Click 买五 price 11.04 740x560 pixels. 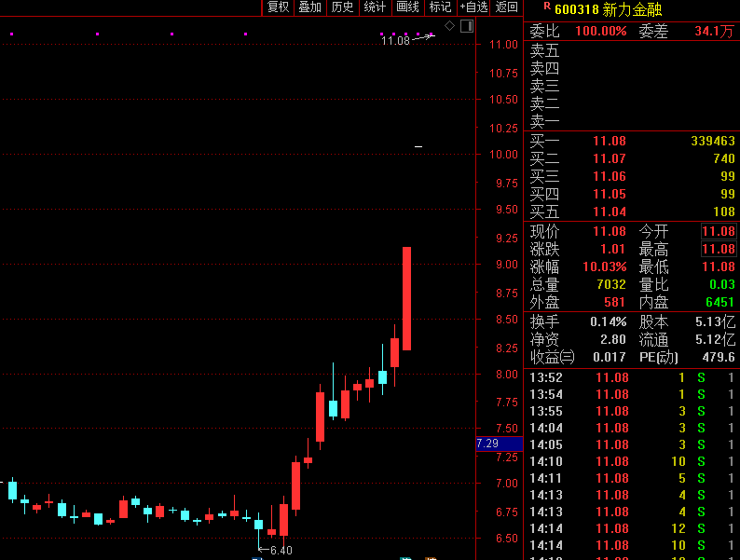point(610,212)
